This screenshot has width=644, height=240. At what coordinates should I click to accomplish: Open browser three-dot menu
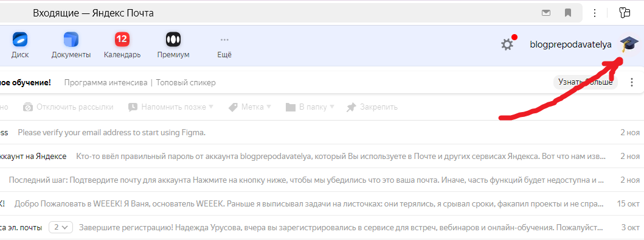pos(595,13)
